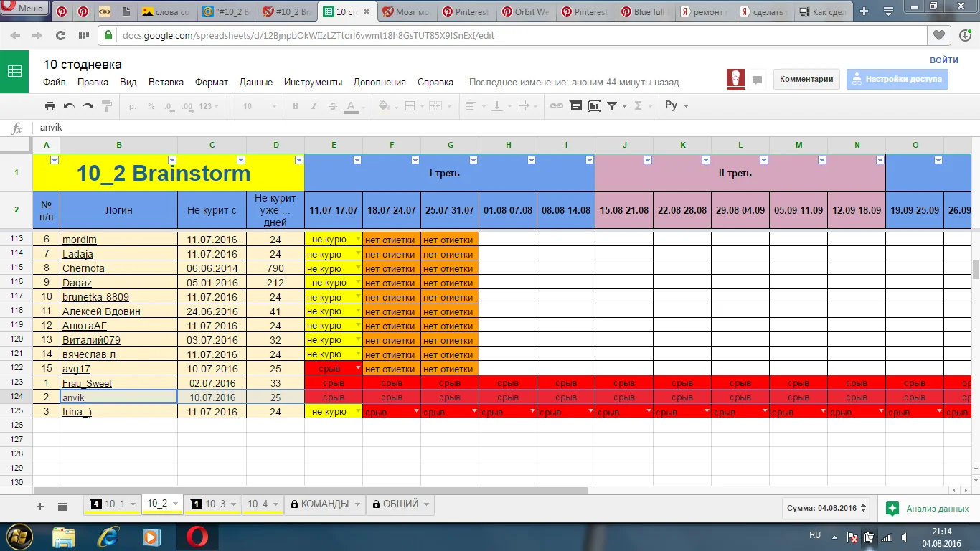
Task: Open the Windows Start menu
Action: [x=19, y=536]
